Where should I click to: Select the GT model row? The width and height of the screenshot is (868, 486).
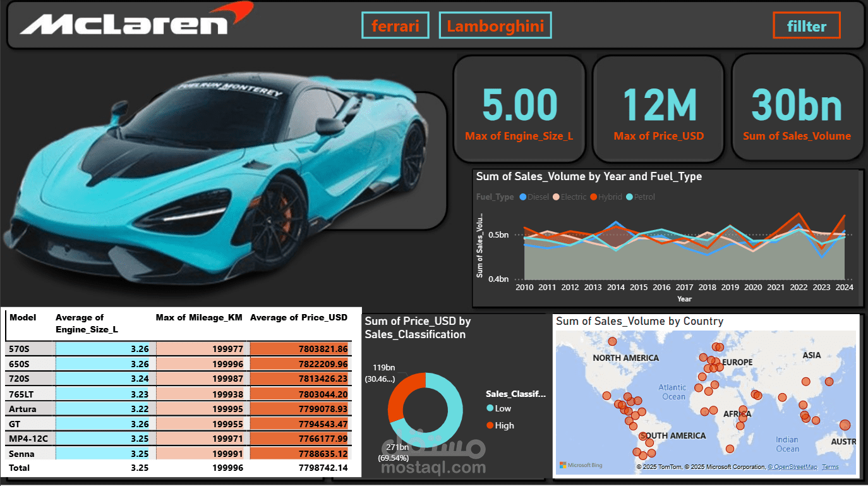pyautogui.click(x=178, y=423)
